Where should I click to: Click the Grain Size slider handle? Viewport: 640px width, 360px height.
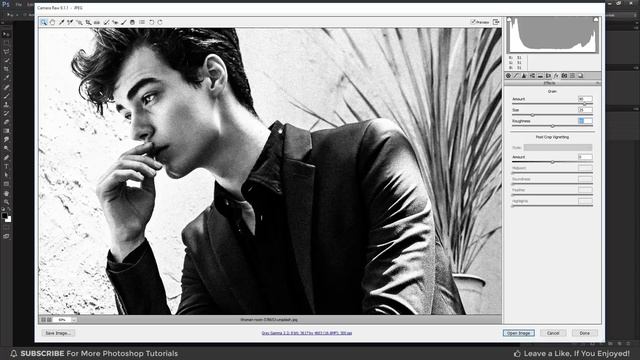point(532,115)
